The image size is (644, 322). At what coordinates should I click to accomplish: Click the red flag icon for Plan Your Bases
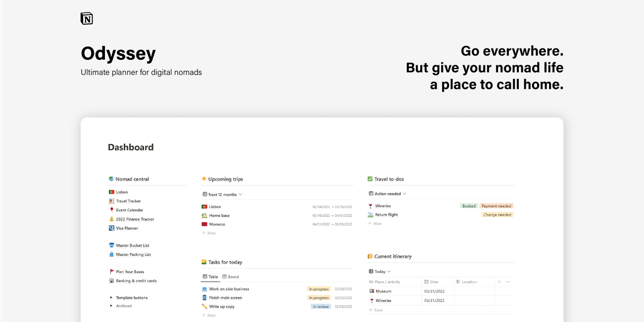(x=111, y=272)
